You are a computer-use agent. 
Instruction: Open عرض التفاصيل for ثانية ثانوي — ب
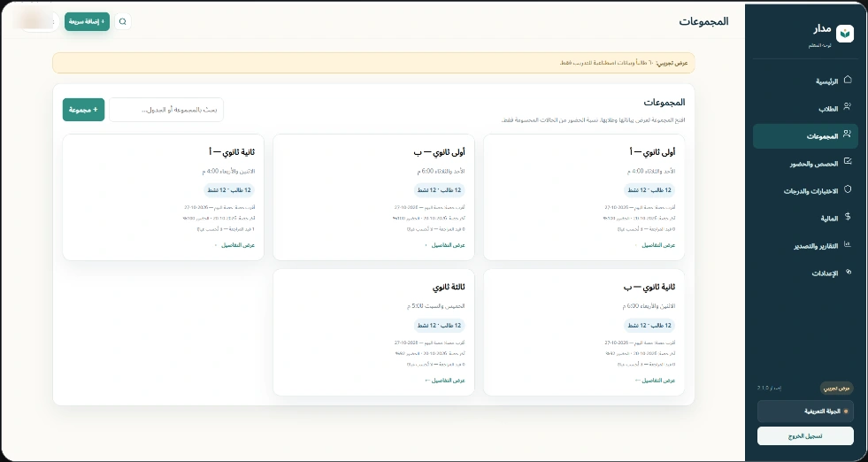656,381
